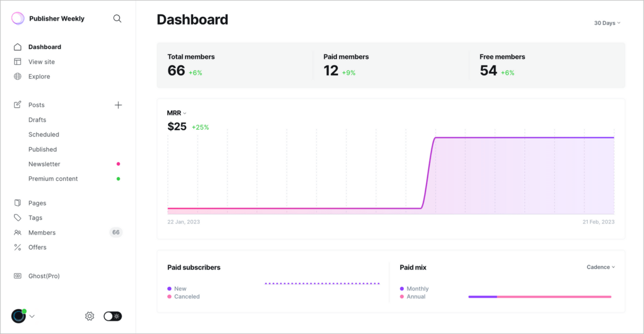Click the pink Canceled legend dot
The height and width of the screenshot is (334, 644).
point(169,297)
